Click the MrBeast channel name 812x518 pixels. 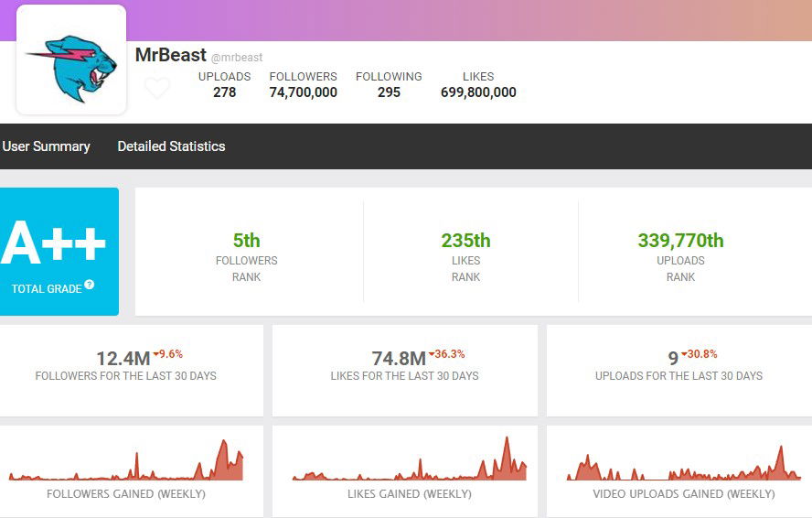(170, 55)
